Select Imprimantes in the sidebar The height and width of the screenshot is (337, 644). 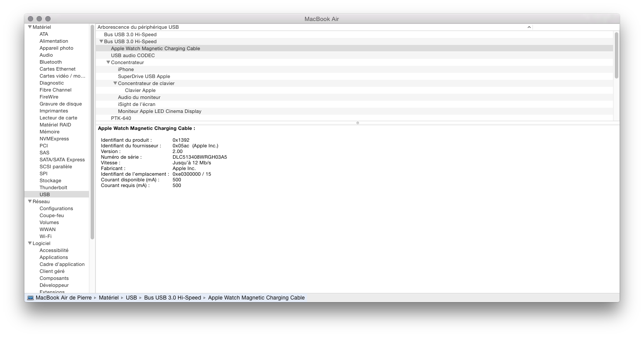tap(54, 111)
